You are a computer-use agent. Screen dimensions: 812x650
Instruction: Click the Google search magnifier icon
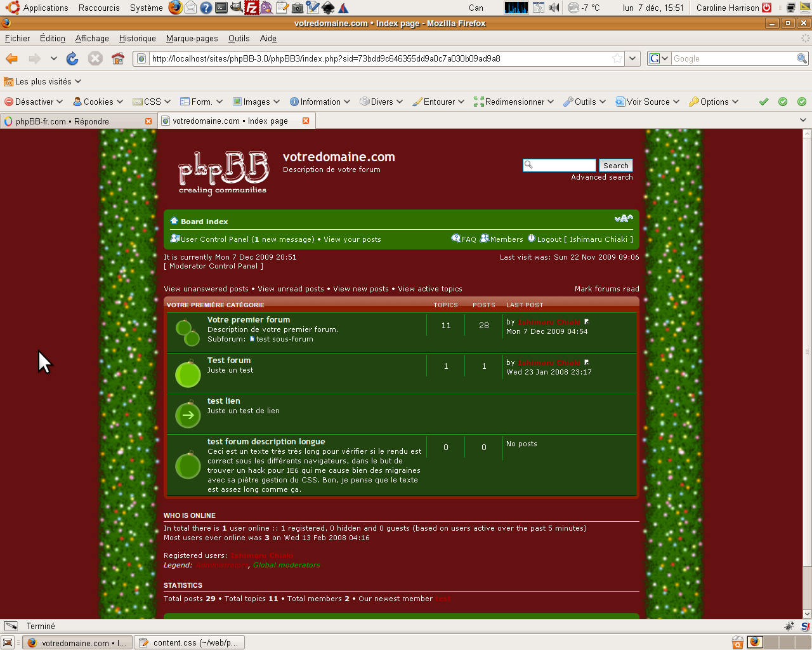click(802, 58)
